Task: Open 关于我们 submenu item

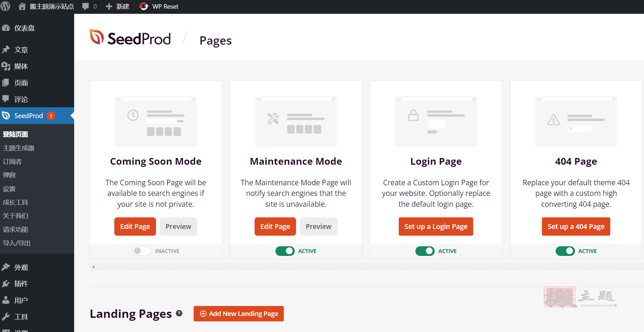Action: (x=15, y=216)
